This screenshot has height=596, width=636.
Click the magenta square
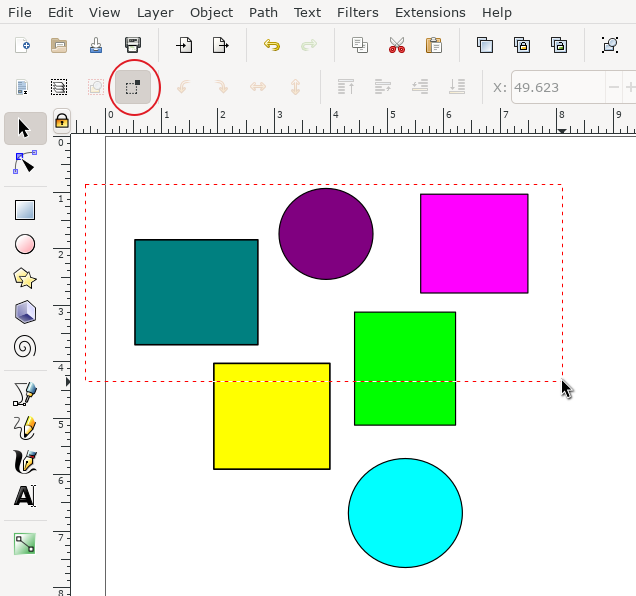point(474,243)
